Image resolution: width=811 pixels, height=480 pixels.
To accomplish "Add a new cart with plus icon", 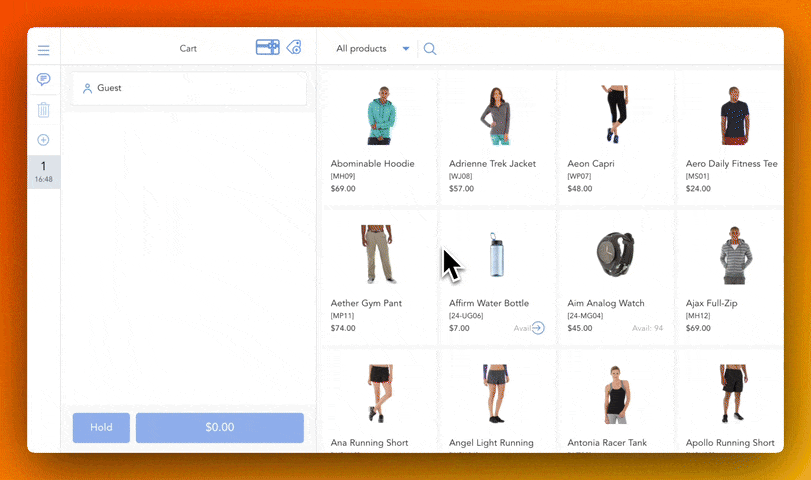I will (43, 140).
